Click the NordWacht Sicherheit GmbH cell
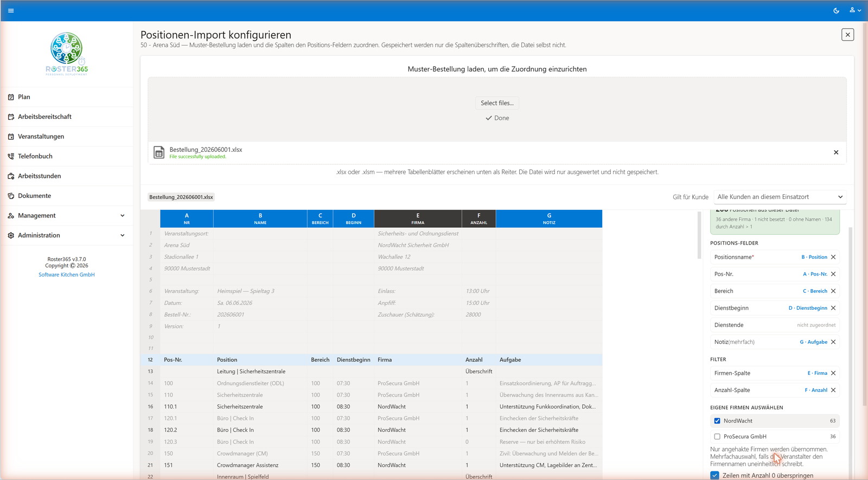 (418, 245)
